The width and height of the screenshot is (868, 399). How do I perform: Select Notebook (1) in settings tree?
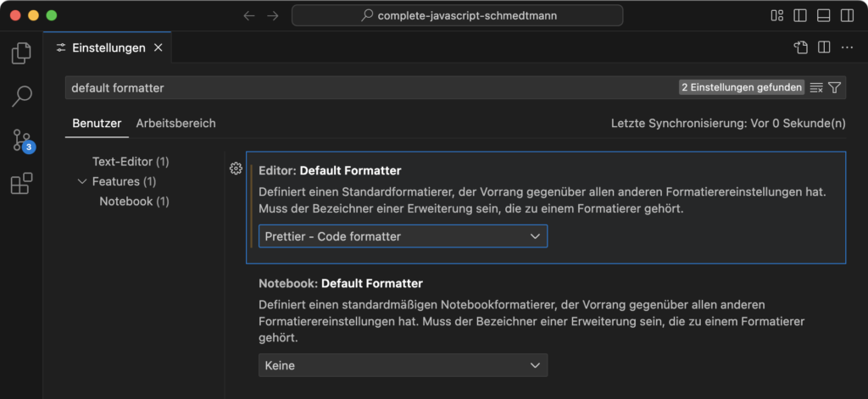[135, 202]
